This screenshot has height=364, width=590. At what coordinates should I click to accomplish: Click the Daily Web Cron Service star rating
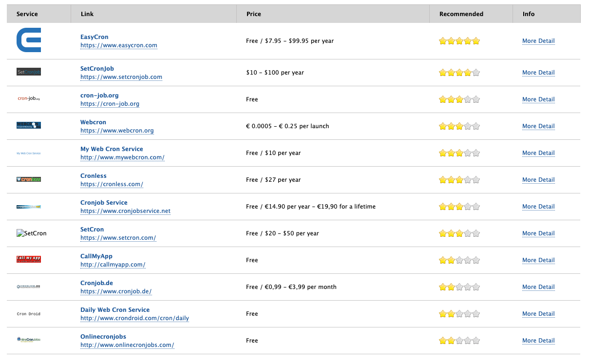tap(459, 314)
